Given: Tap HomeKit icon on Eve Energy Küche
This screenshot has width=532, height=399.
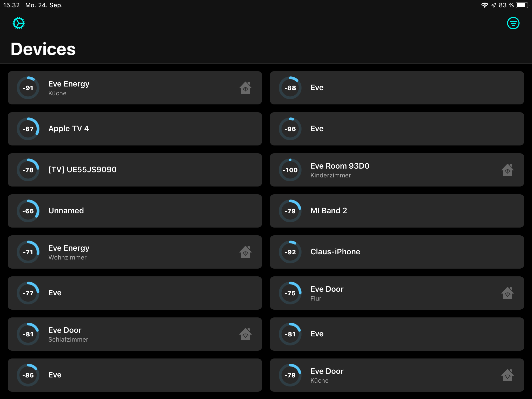Looking at the screenshot, I should (245, 88).
